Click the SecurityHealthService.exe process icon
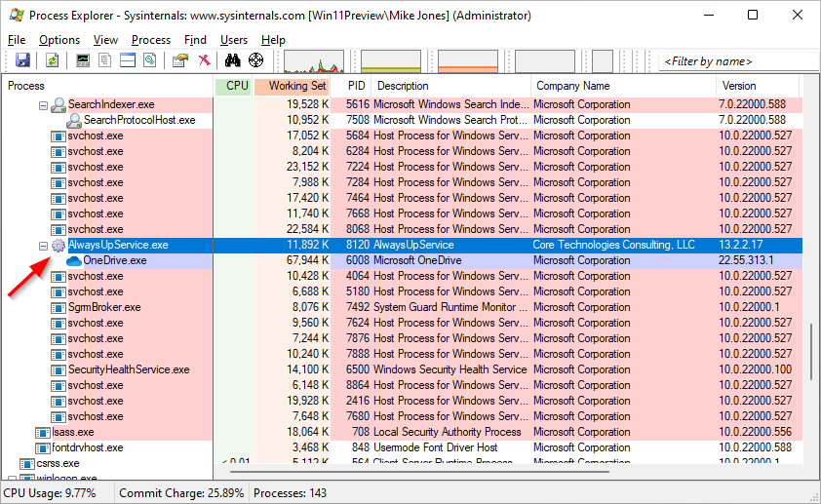Viewport: 821px width, 504px height. pyautogui.click(x=59, y=370)
